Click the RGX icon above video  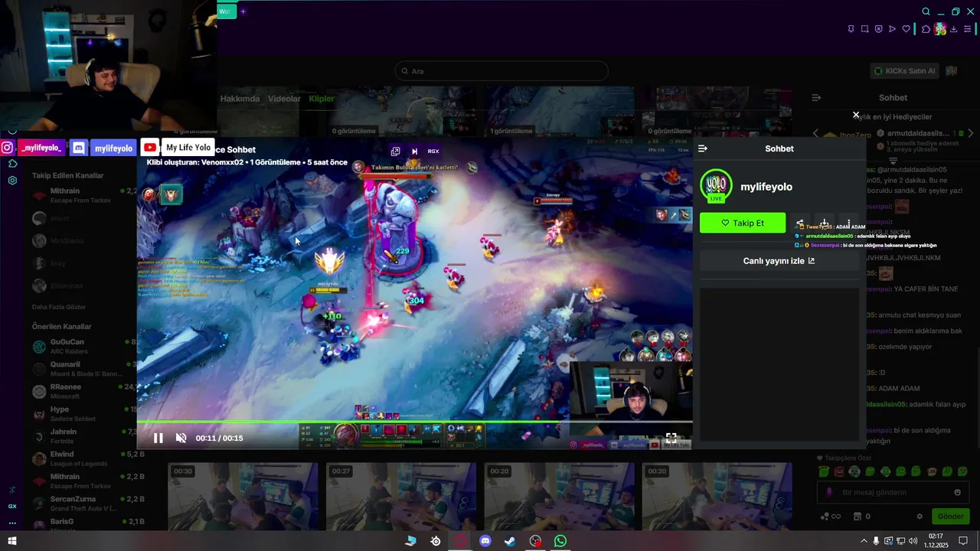pos(433,152)
